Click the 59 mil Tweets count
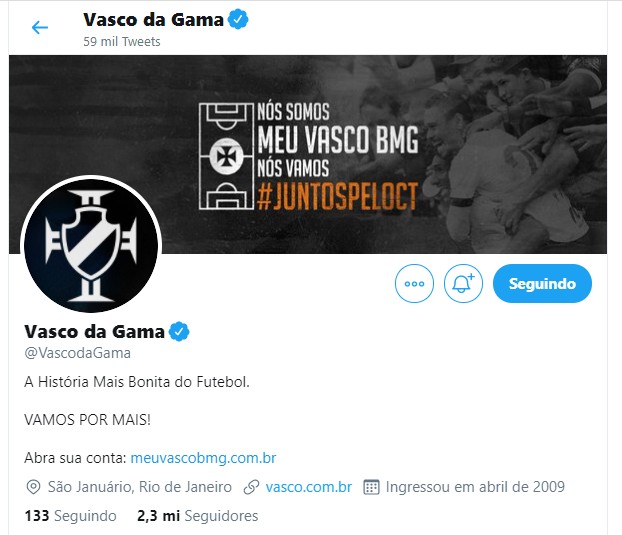 pyautogui.click(x=122, y=42)
